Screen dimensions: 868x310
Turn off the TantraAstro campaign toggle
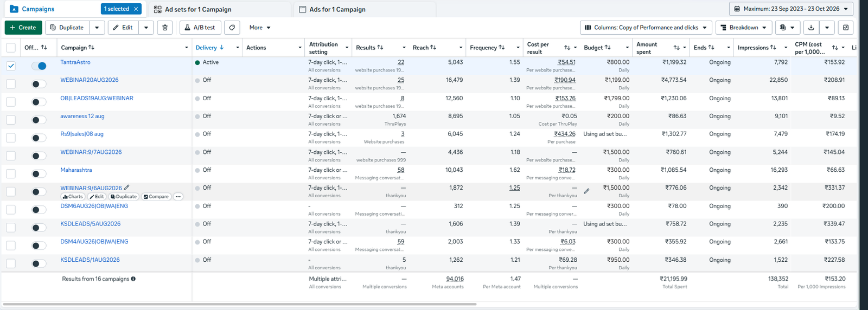click(x=39, y=66)
